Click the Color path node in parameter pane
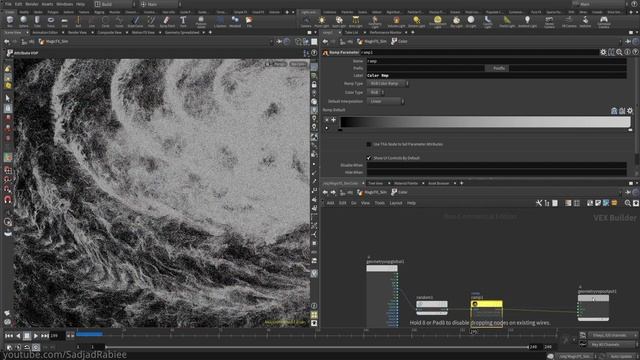Viewport: 640px width, 360px height. (399, 41)
